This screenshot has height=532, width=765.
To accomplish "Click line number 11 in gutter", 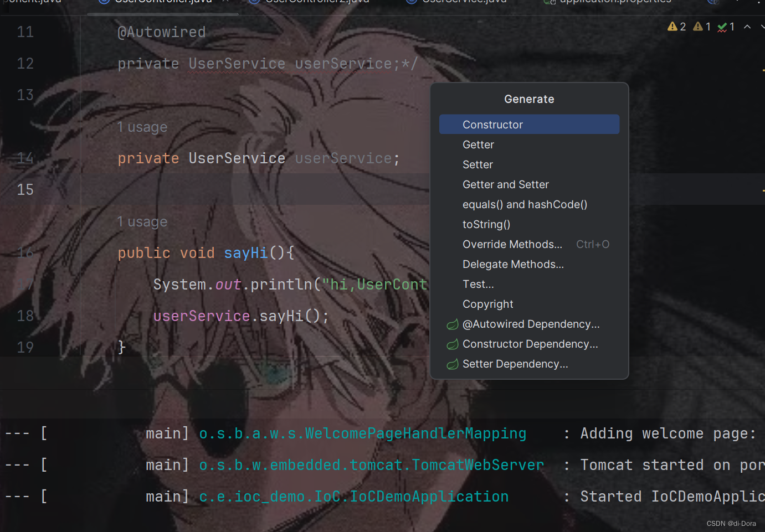I will [x=25, y=32].
